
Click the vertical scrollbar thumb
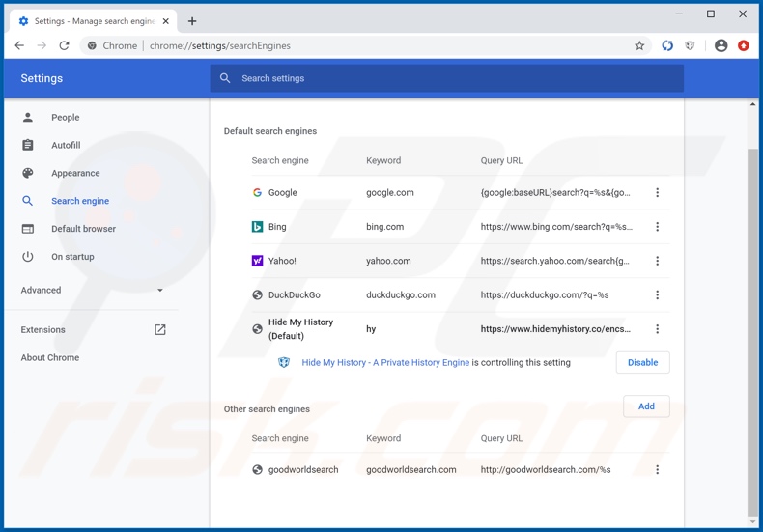pos(752,333)
